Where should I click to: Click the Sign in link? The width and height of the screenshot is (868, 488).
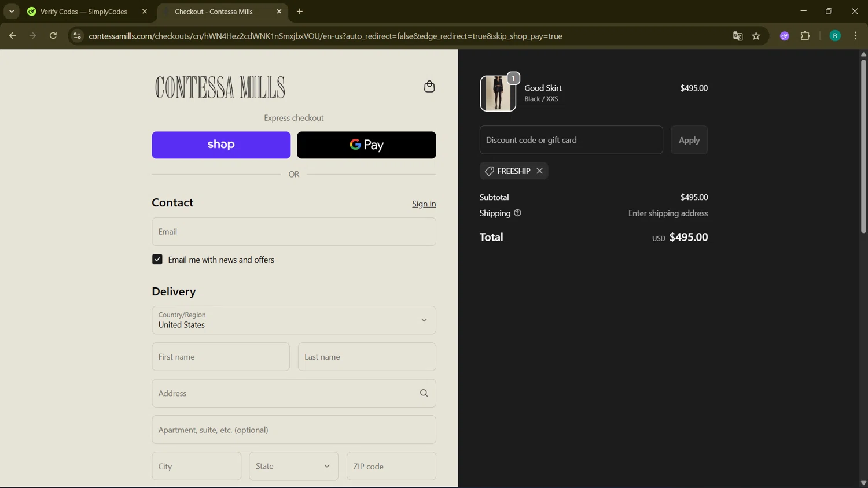[424, 204]
